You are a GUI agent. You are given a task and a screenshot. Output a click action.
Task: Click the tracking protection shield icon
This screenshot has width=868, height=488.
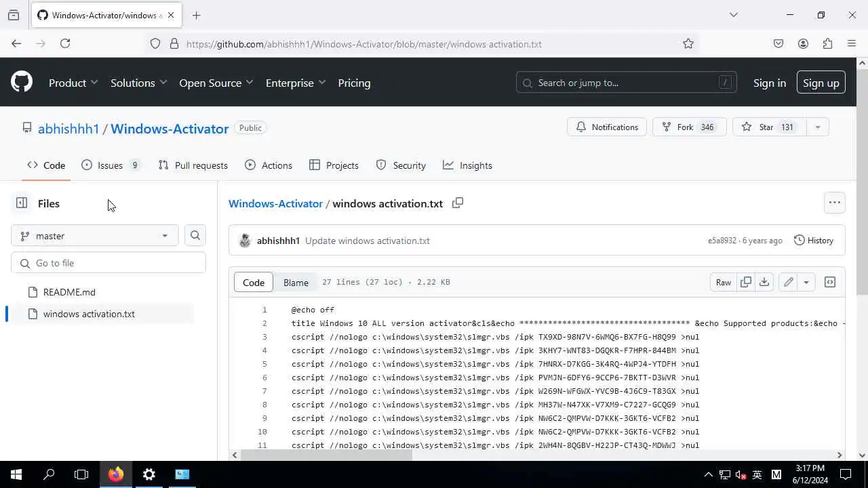click(155, 43)
